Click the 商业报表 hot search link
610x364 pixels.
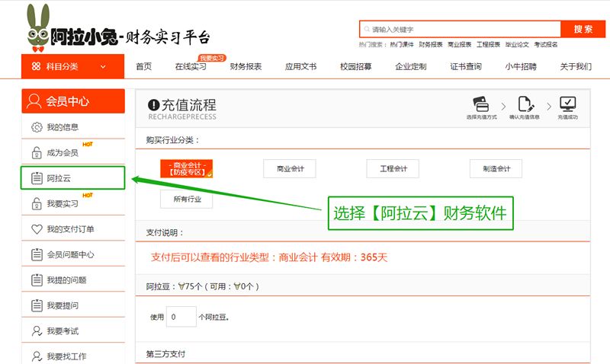(x=459, y=45)
